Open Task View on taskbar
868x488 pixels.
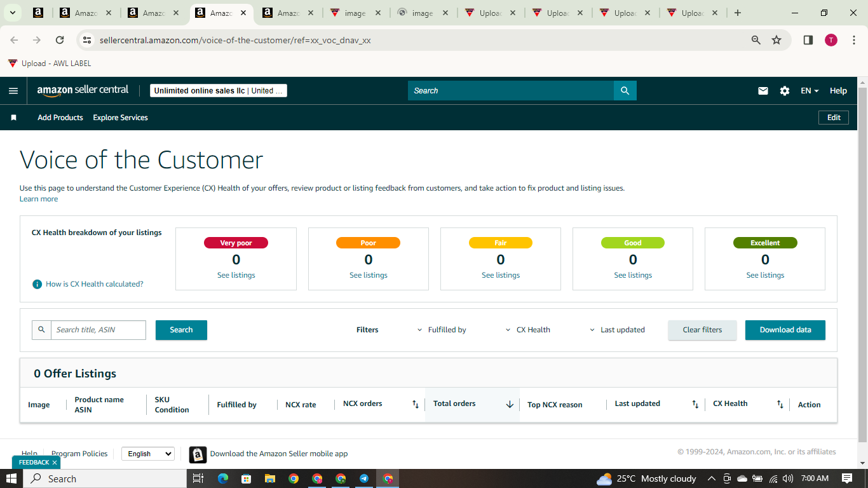[x=198, y=478]
